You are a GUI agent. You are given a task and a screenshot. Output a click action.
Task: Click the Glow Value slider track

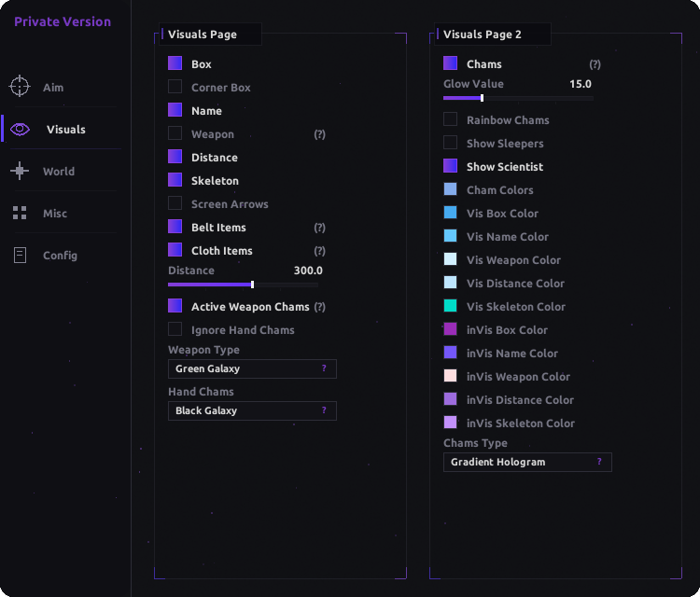[x=518, y=98]
